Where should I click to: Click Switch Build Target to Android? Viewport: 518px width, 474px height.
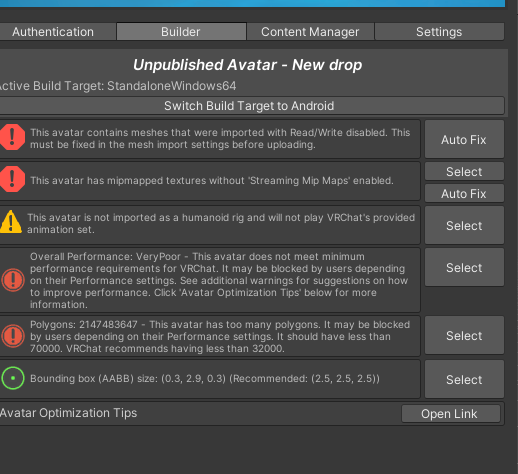pos(252,106)
